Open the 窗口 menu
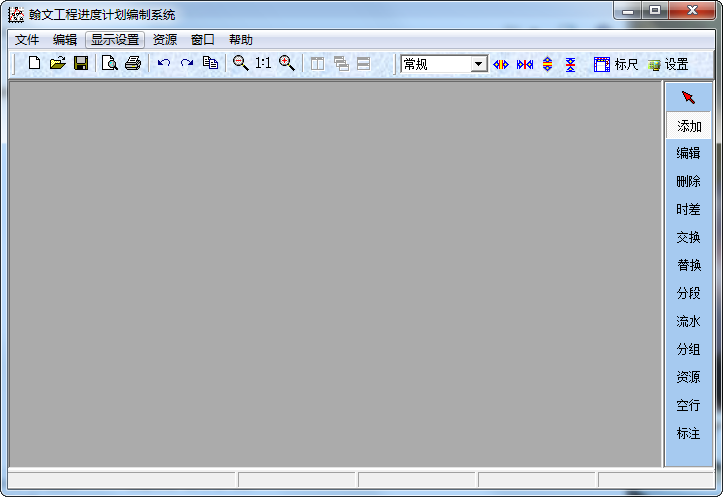The height and width of the screenshot is (497, 723). [202, 40]
